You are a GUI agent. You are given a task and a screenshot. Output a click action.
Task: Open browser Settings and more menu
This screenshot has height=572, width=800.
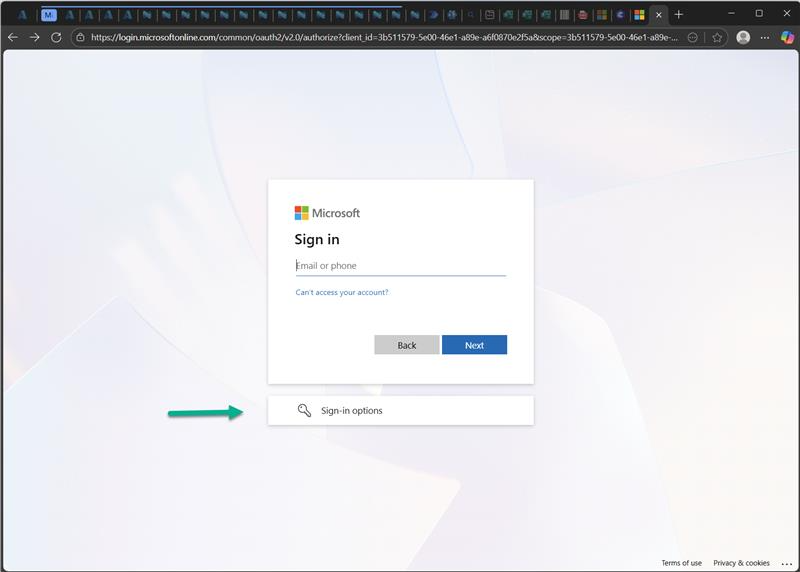[765, 37]
